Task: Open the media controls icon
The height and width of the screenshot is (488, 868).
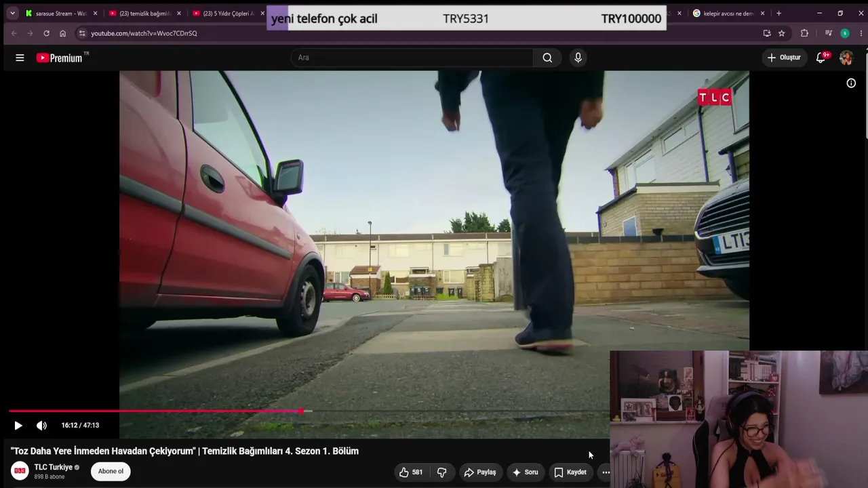Action: [x=828, y=33]
